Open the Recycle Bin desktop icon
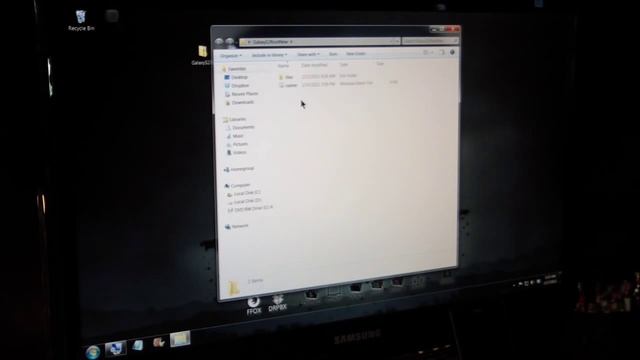Viewport: 640px width, 360px height. point(81,20)
